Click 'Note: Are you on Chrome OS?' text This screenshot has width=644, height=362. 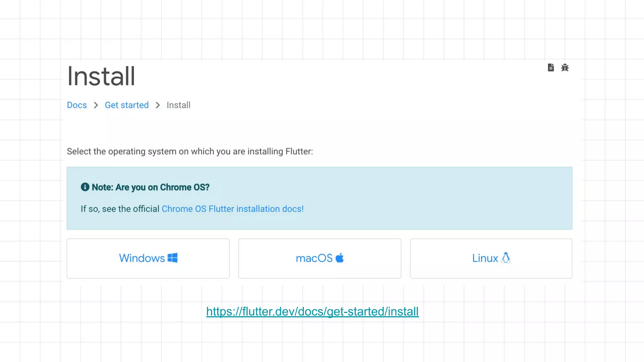(151, 187)
